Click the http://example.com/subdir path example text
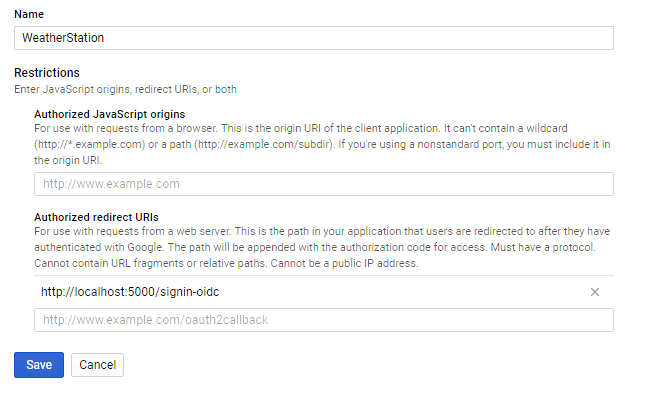This screenshot has height=400, width=658. (264, 144)
